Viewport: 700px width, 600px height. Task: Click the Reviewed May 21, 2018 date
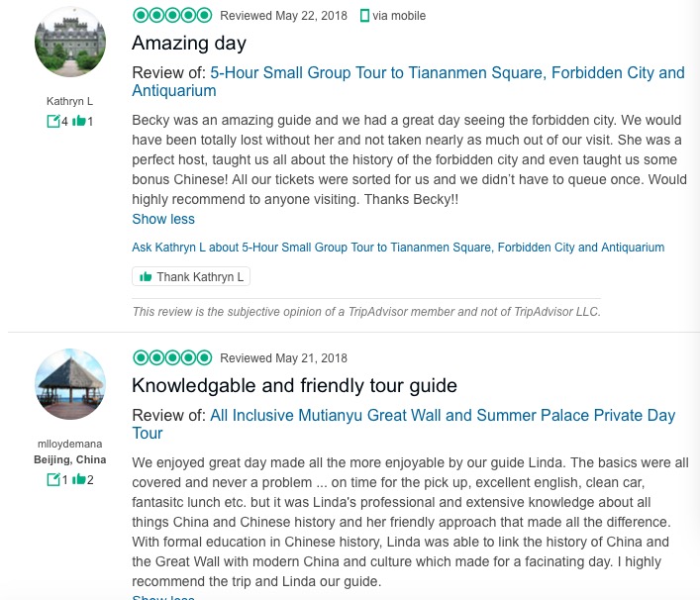[283, 358]
